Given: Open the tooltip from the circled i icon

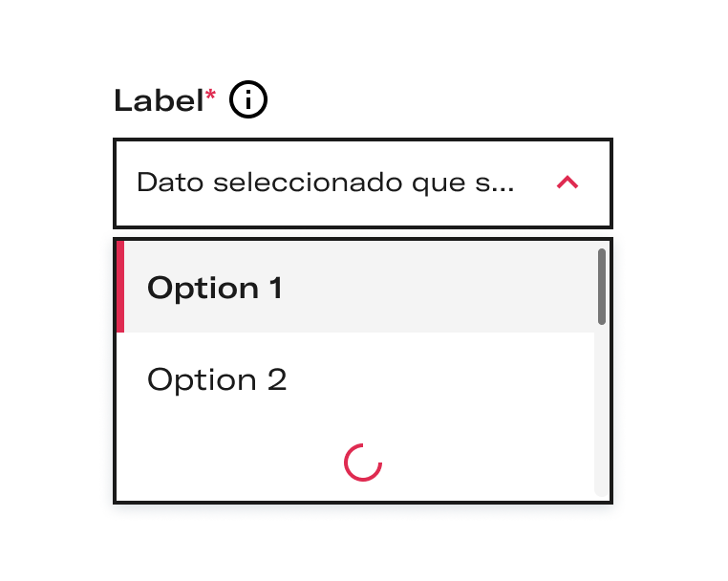Looking at the screenshot, I should (248, 99).
